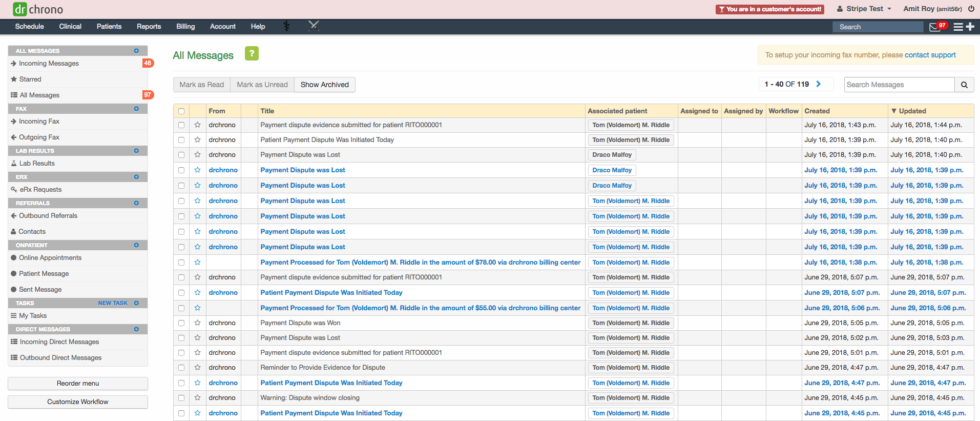This screenshot has height=421, width=980.
Task: Open the Help menu in navigation bar
Action: pyautogui.click(x=258, y=26)
